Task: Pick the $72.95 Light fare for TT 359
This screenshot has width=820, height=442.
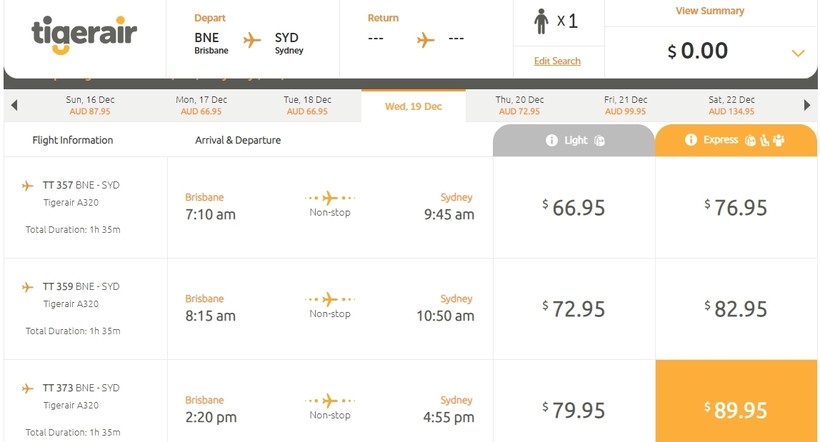Action: pyautogui.click(x=574, y=309)
